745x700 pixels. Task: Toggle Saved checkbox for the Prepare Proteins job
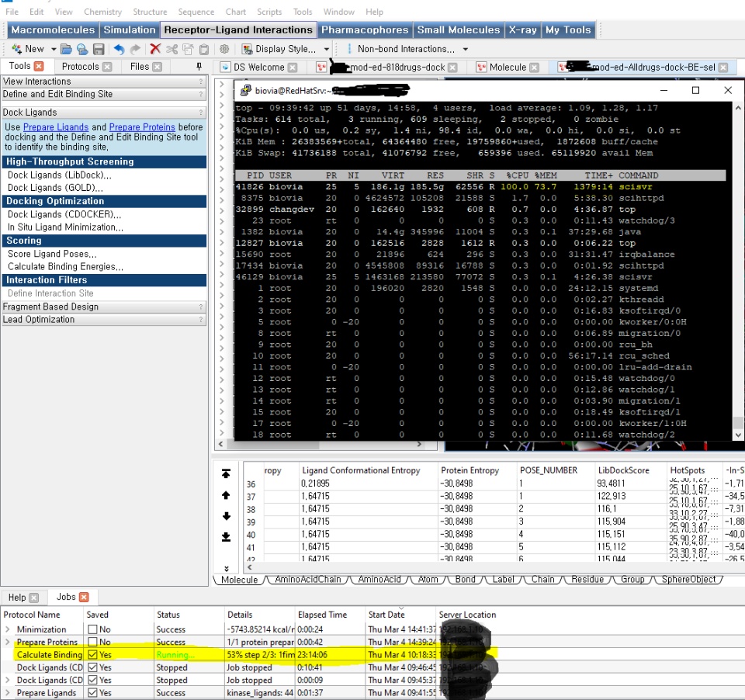click(x=92, y=642)
